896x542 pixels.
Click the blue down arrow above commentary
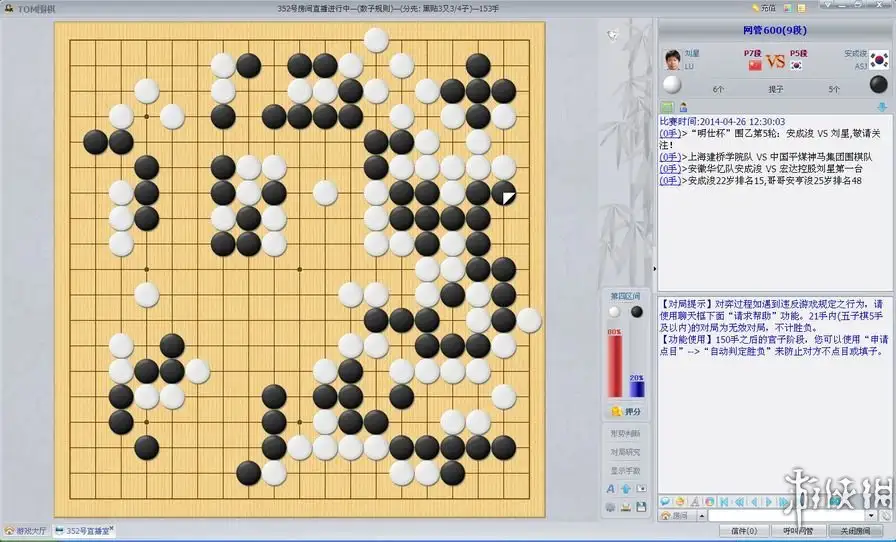point(882,107)
